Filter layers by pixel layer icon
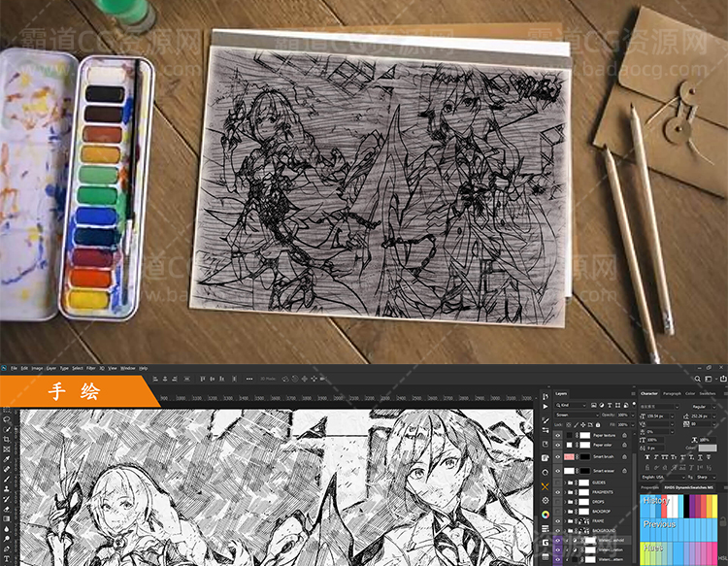Viewport: 728px width, 566px height. click(x=594, y=406)
